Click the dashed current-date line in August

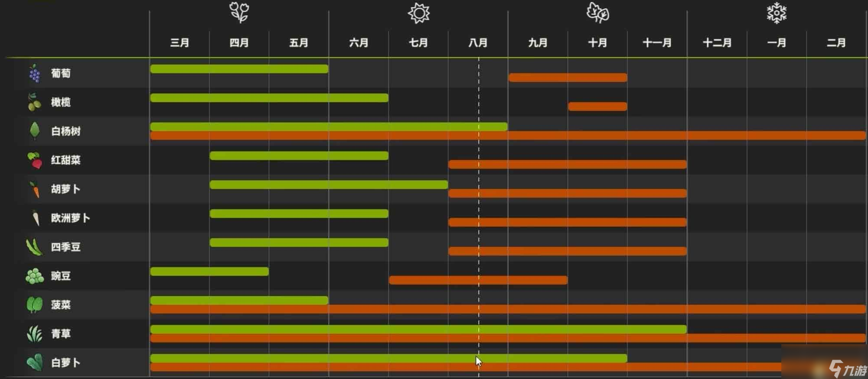479,217
